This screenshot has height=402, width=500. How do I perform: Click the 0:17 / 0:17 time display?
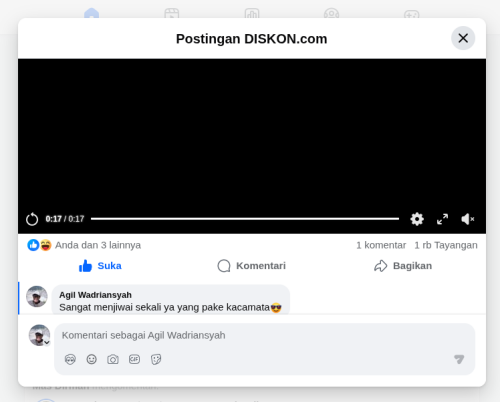click(x=65, y=219)
